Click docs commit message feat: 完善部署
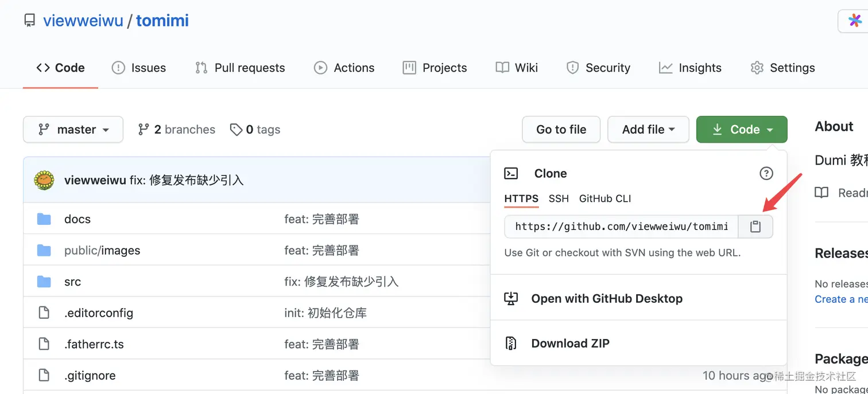868x394 pixels. (x=321, y=219)
